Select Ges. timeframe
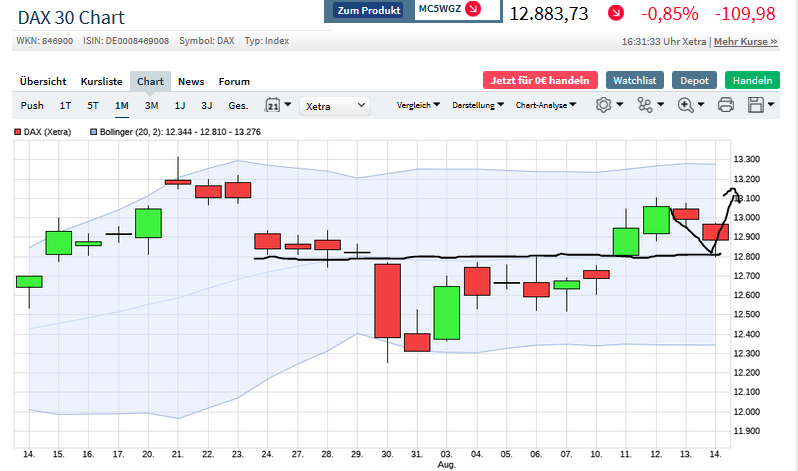This screenshot has width=798, height=471. pyautogui.click(x=238, y=105)
